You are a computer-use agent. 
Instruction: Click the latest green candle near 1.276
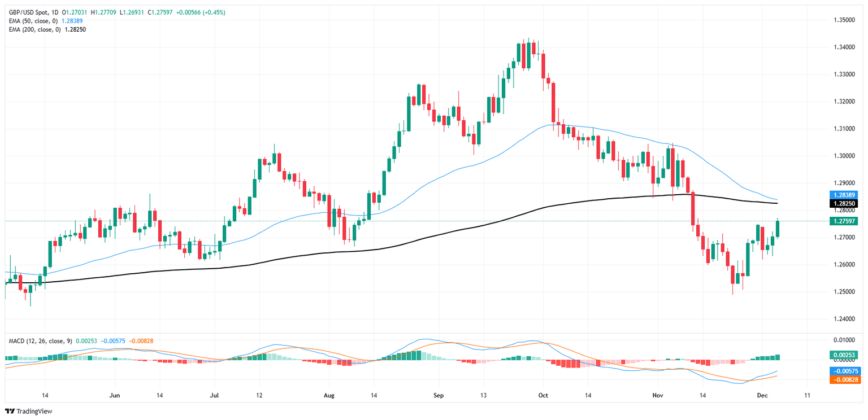(778, 229)
